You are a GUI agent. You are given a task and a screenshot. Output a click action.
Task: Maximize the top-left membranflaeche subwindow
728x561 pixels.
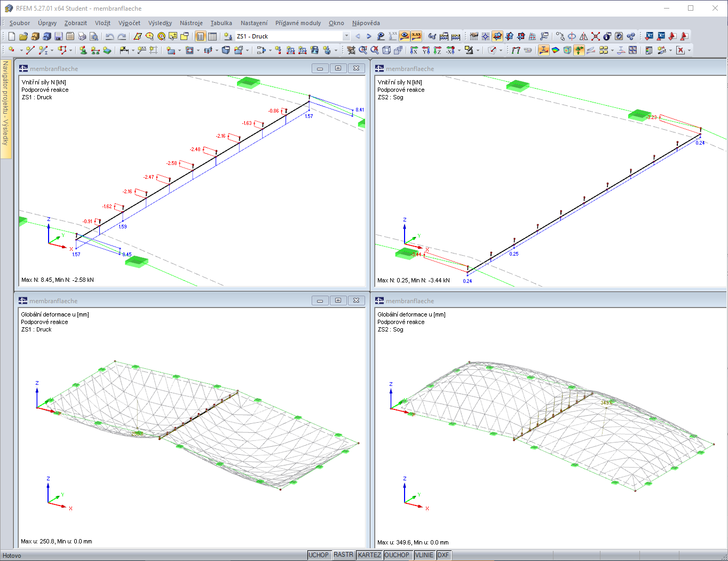[x=338, y=68]
